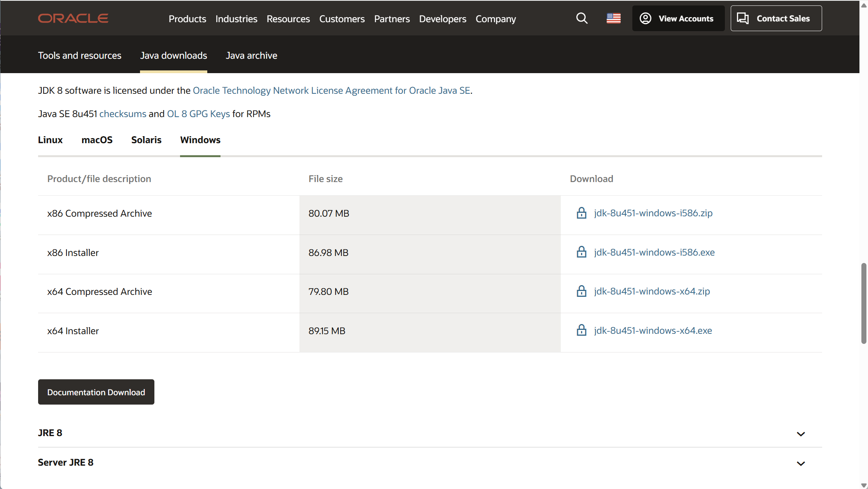Click the View Accounts button
Screen dimensions: 868x489
click(678, 18)
